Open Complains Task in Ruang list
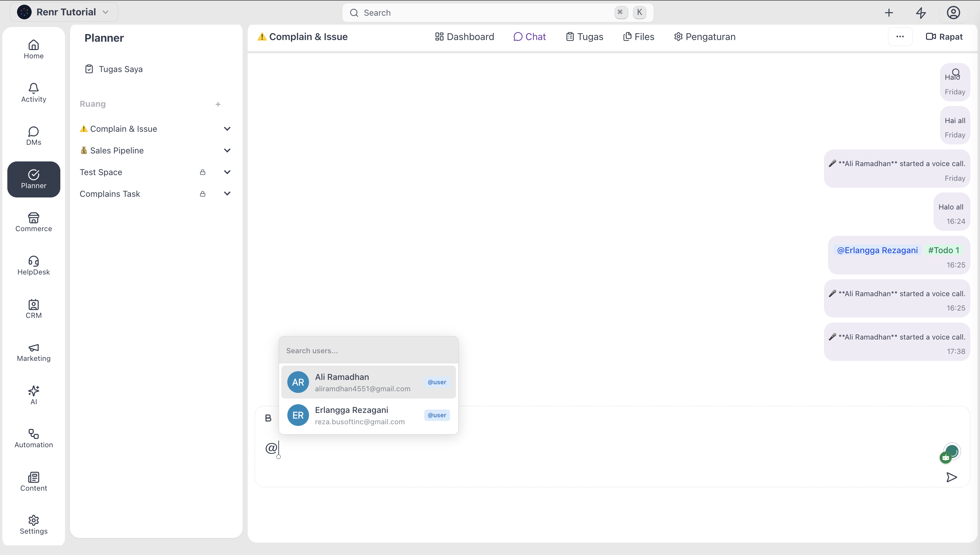 [110, 194]
